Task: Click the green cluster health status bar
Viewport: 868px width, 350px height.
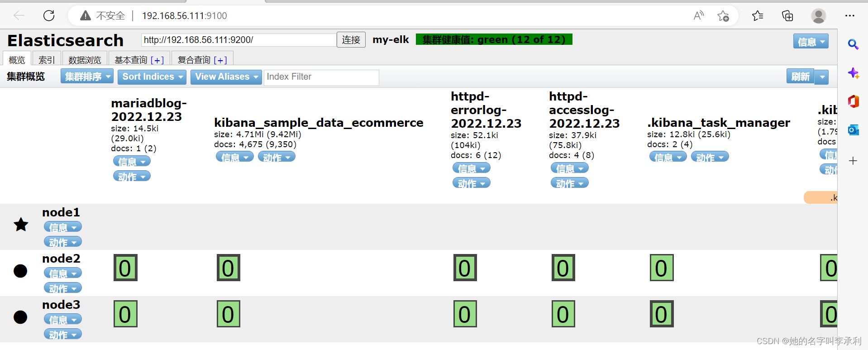Action: (x=494, y=39)
